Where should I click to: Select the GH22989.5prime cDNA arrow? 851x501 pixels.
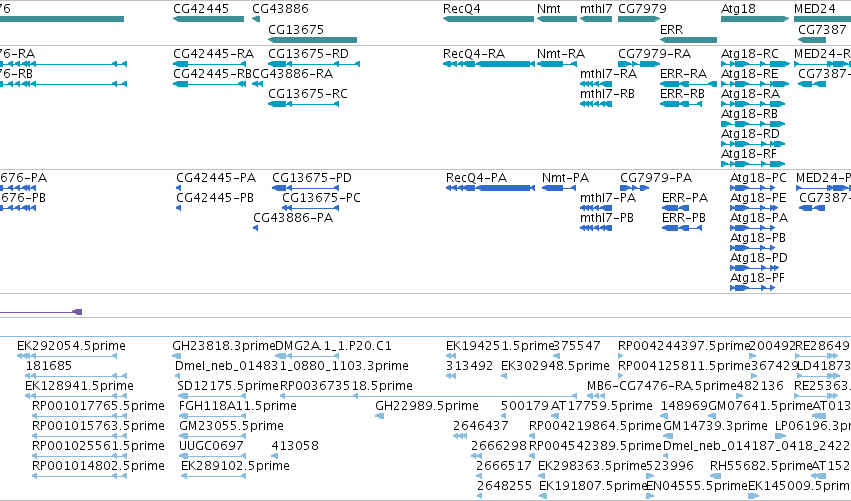(x=379, y=416)
